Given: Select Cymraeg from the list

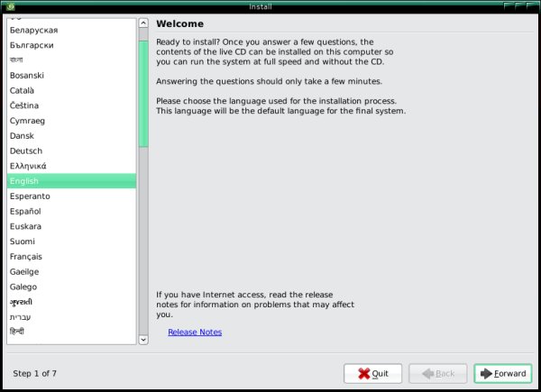Looking at the screenshot, I should (x=71, y=121).
